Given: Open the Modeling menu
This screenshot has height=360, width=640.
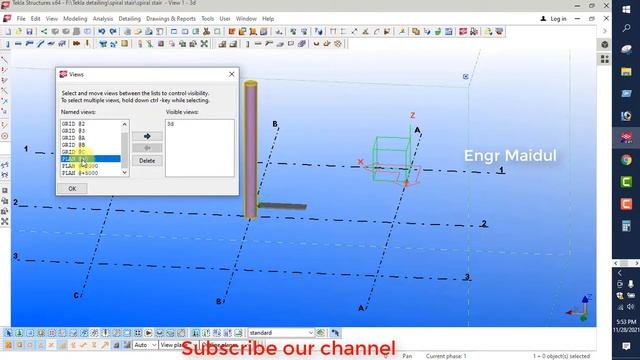Looking at the screenshot, I should 75,19.
